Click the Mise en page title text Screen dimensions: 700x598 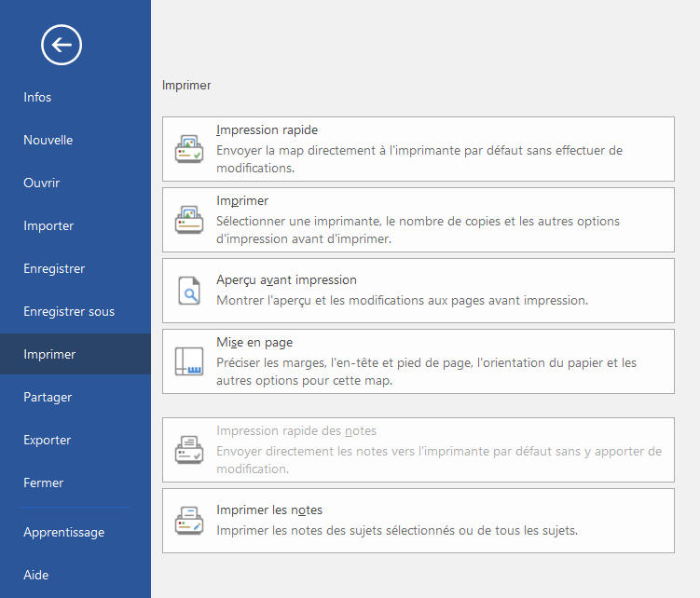click(x=254, y=343)
